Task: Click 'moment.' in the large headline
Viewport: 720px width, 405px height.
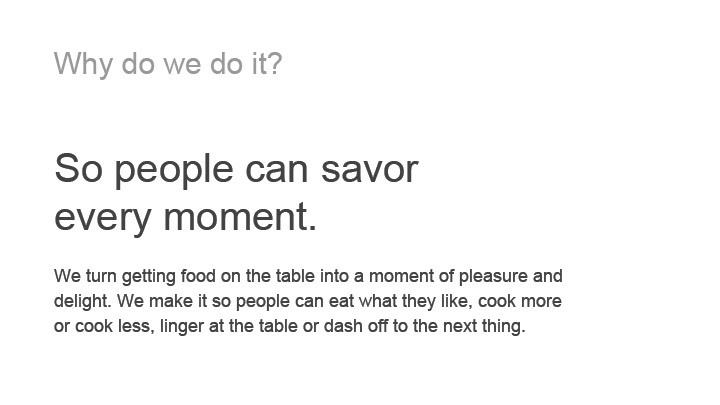Action: click(x=240, y=217)
